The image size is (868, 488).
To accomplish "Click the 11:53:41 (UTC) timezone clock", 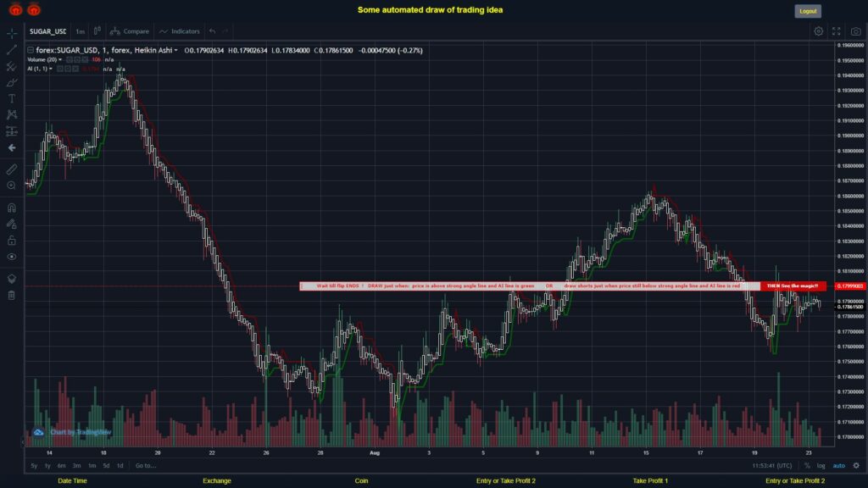I will tap(771, 466).
